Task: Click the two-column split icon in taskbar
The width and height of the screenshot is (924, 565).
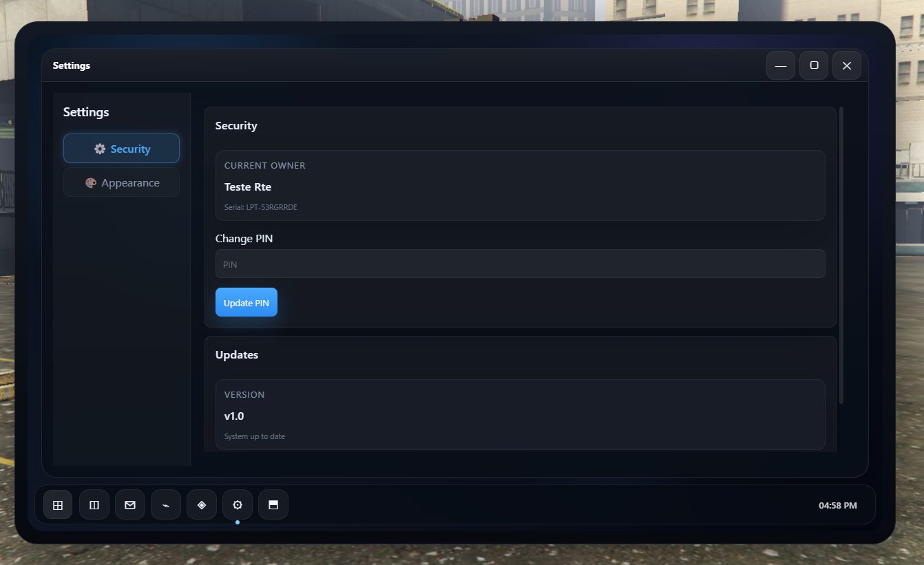Action: click(x=94, y=505)
